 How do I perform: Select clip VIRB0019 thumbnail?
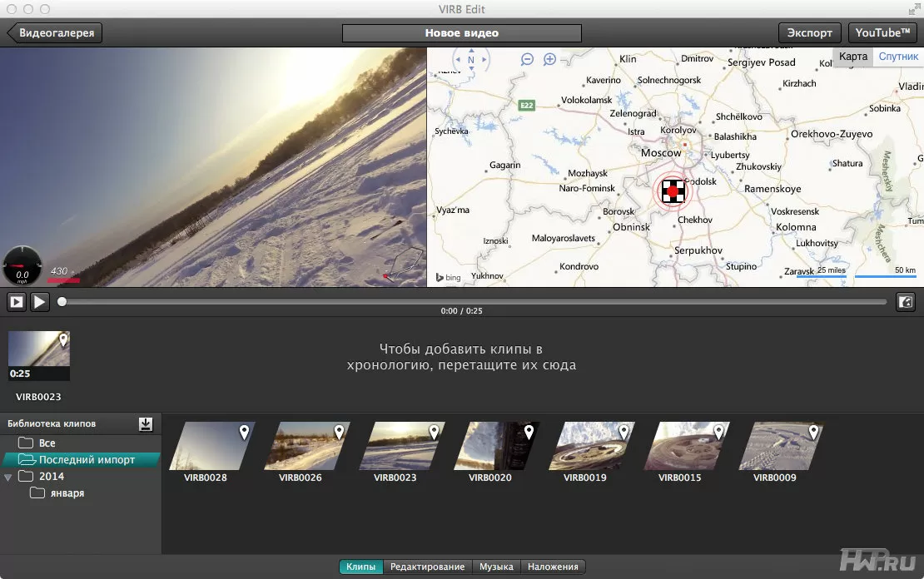click(592, 445)
